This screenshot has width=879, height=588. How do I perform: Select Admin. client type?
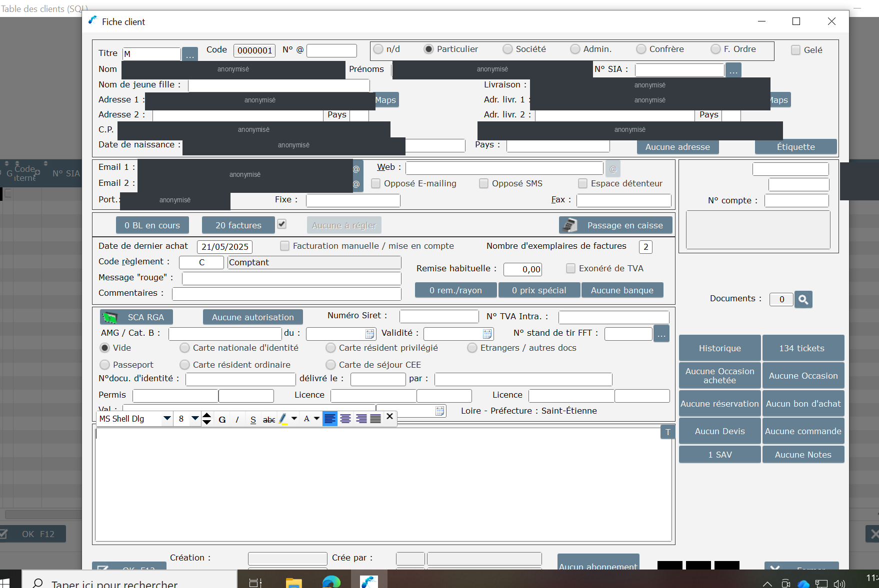575,49
